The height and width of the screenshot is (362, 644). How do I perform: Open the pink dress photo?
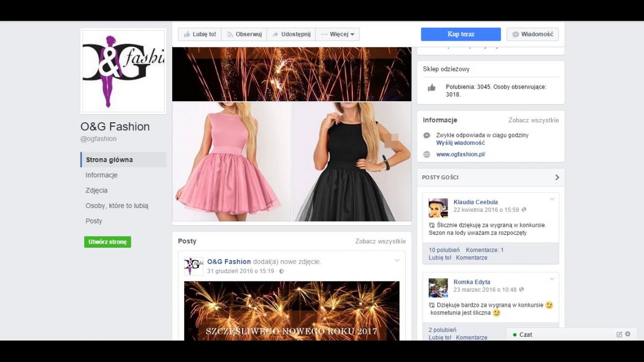coord(232,161)
